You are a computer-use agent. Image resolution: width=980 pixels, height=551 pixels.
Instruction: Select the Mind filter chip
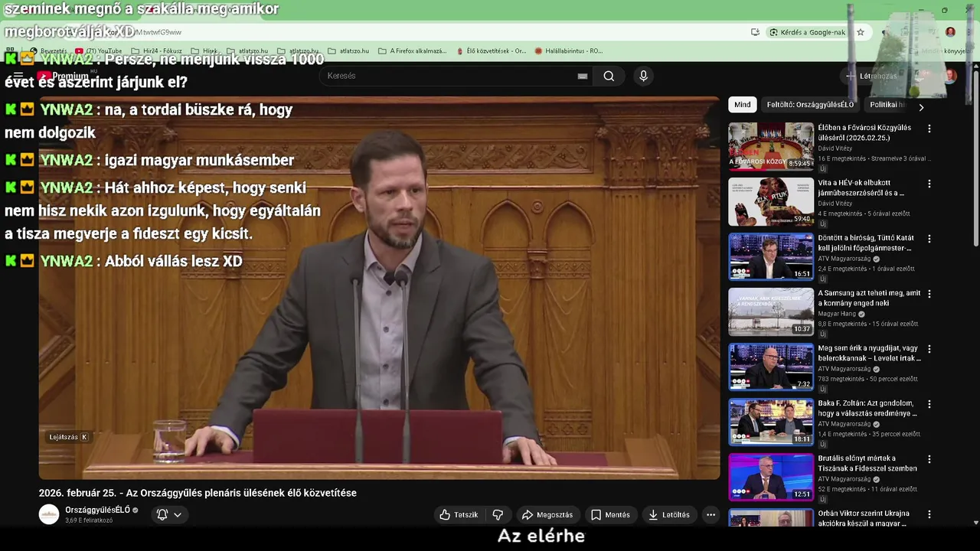(x=743, y=105)
